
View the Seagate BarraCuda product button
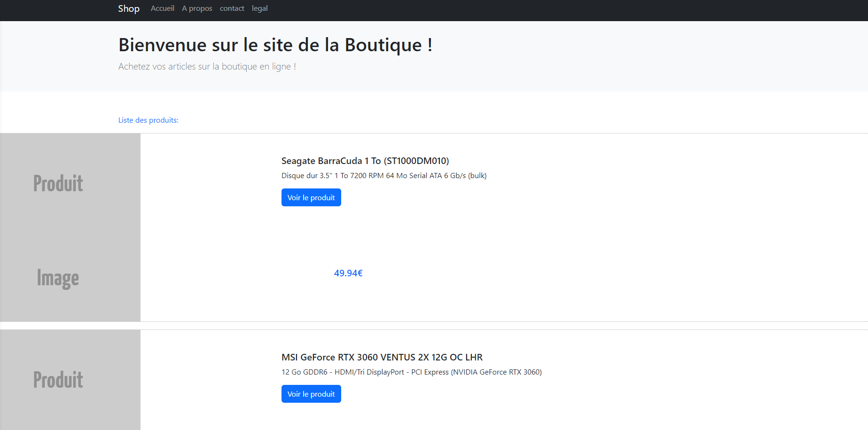pos(311,197)
